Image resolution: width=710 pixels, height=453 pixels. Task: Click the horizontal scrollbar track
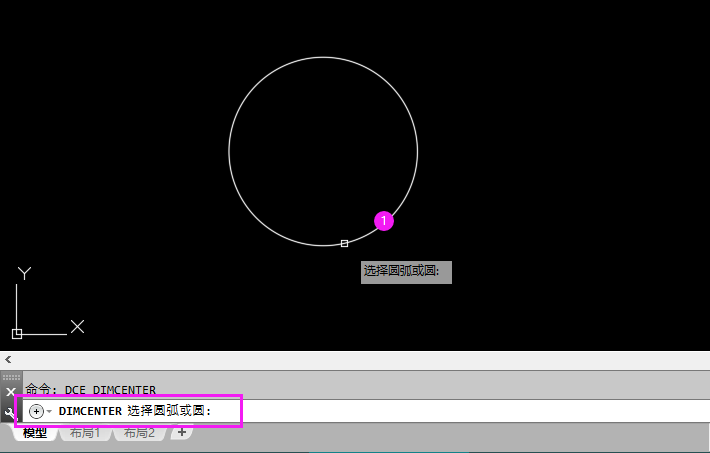tap(360, 360)
